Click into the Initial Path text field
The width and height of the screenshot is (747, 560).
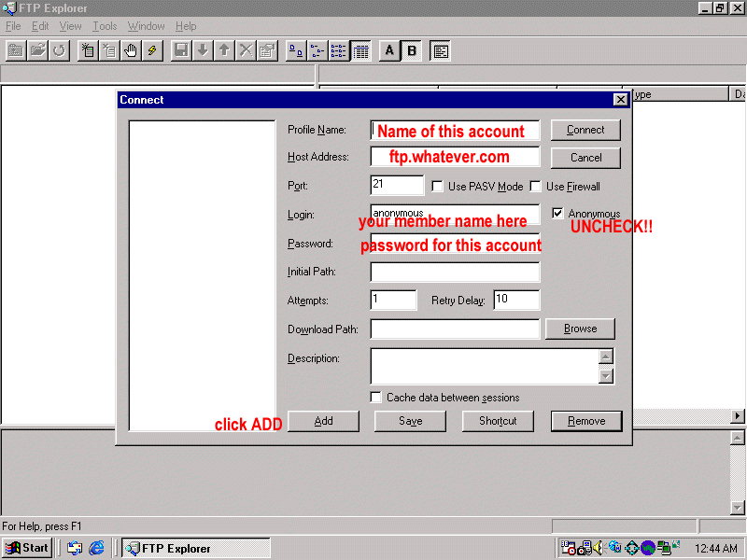(455, 272)
